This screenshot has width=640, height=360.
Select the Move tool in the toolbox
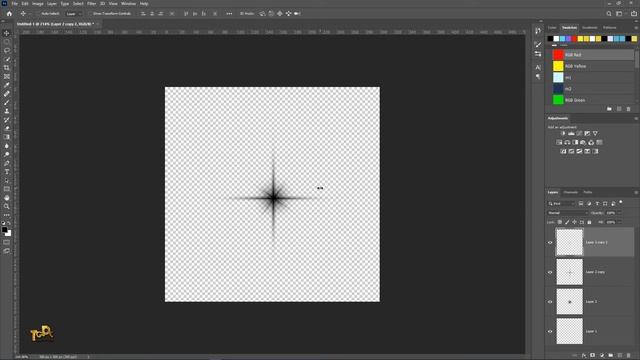click(x=7, y=33)
